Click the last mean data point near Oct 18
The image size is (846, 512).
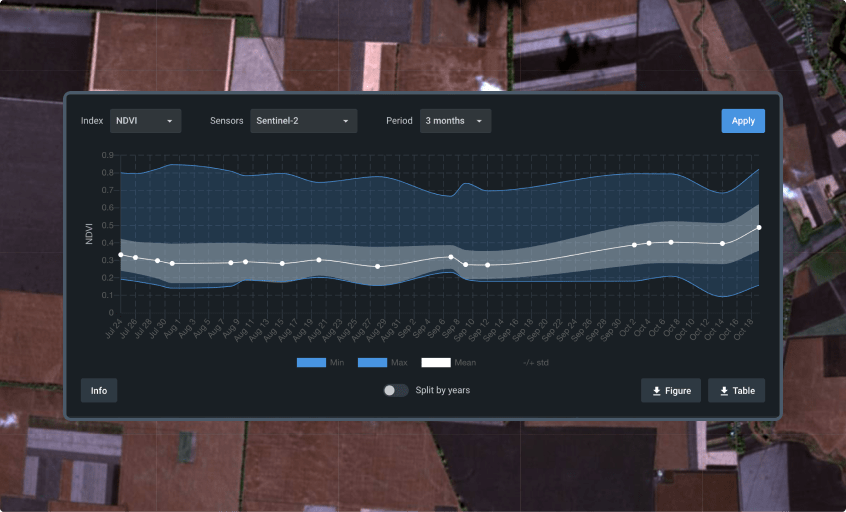[759, 228]
